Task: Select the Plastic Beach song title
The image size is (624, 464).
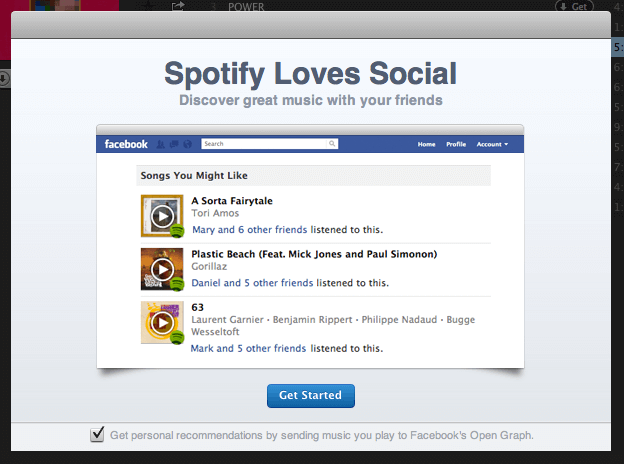Action: tap(314, 254)
